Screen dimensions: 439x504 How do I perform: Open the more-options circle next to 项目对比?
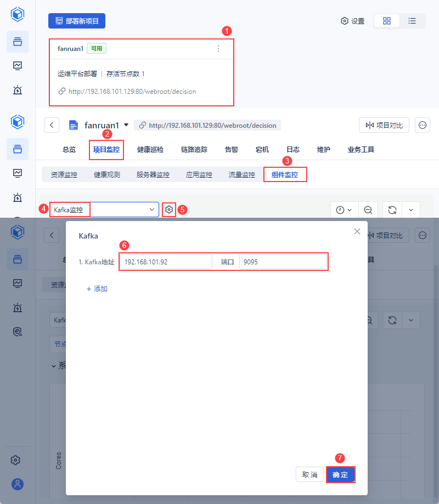[x=423, y=125]
